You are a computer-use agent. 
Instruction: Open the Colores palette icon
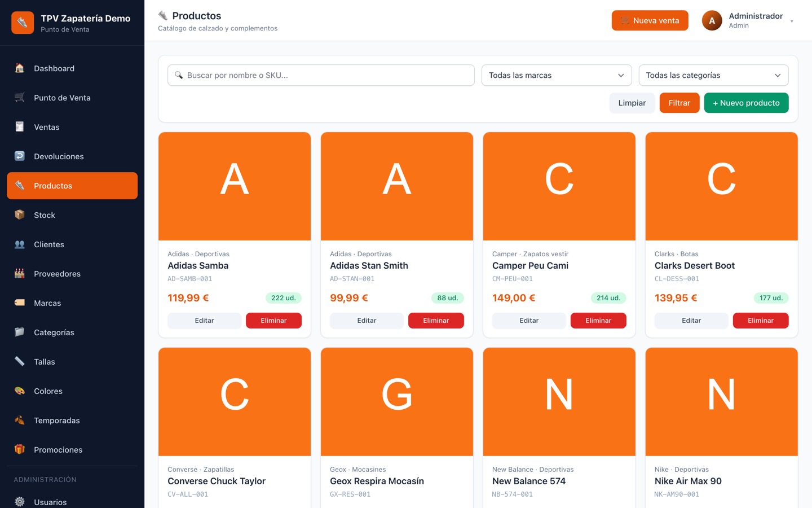click(x=20, y=391)
